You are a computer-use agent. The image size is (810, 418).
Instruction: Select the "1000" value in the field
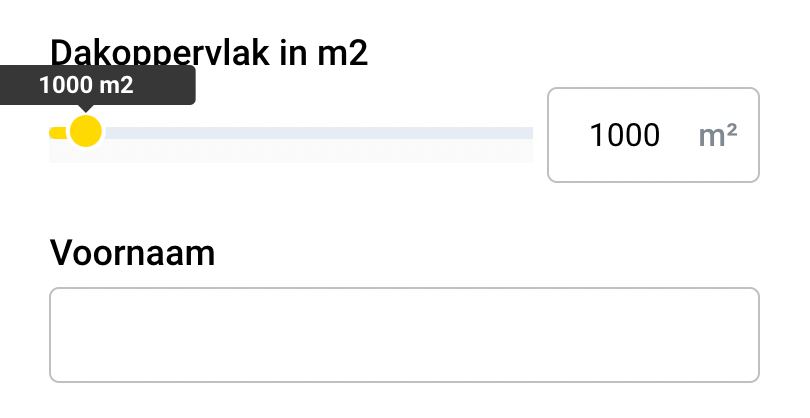(x=625, y=135)
